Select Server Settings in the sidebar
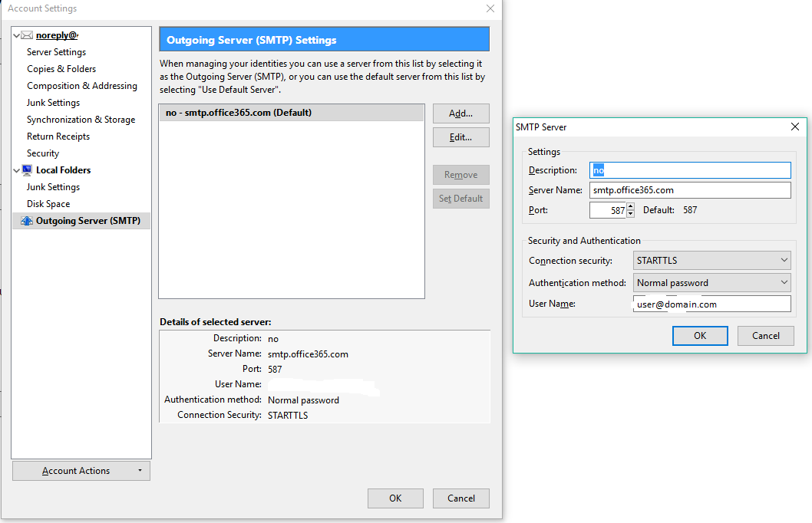Viewport: 812px width, 523px height. pos(56,52)
